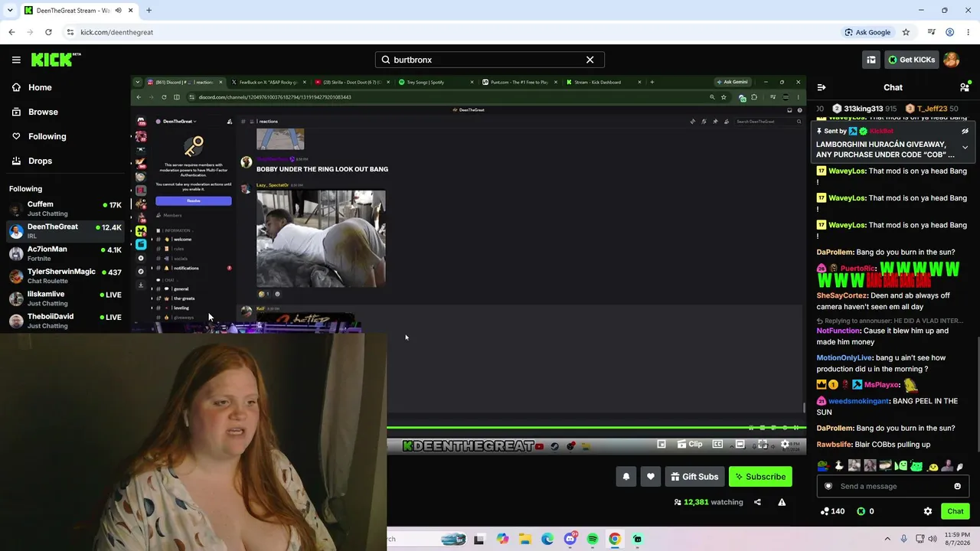
Task: Open Ac7ionMan's Fortnite stream
Action: point(65,253)
